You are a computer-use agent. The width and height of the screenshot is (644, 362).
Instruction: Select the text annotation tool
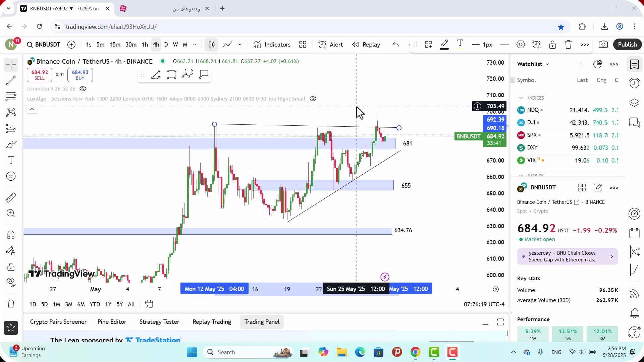coord(11,160)
